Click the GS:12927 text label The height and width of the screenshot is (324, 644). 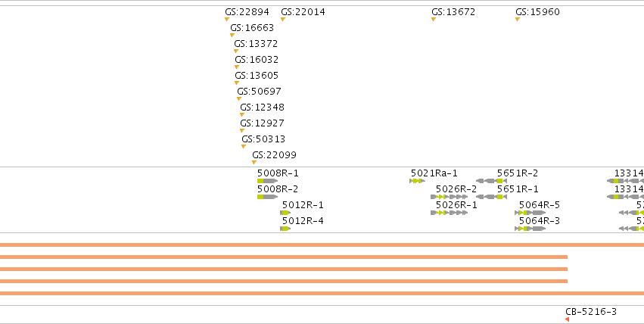point(262,123)
